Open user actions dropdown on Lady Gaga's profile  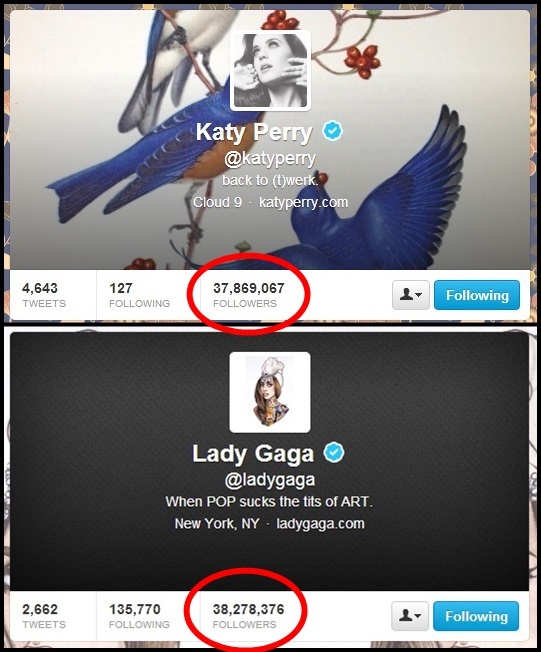coord(410,616)
